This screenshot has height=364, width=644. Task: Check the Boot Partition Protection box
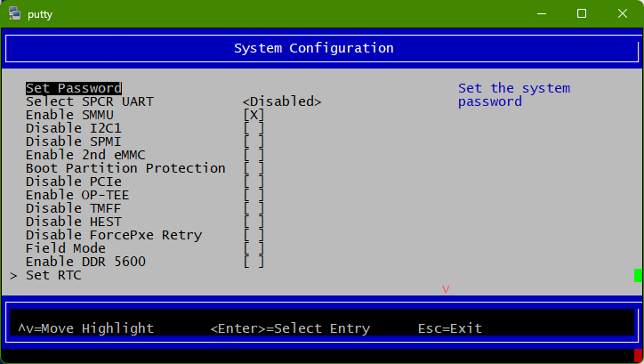point(254,168)
